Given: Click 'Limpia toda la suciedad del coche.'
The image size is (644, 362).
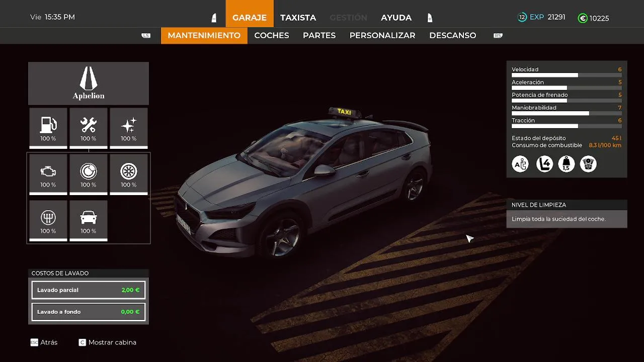Looking at the screenshot, I should click(558, 219).
